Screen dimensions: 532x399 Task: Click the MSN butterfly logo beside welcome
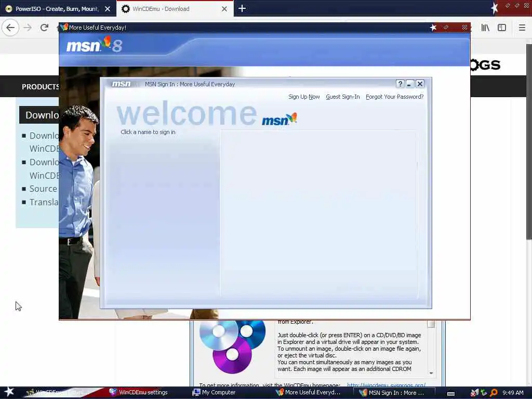tap(279, 119)
